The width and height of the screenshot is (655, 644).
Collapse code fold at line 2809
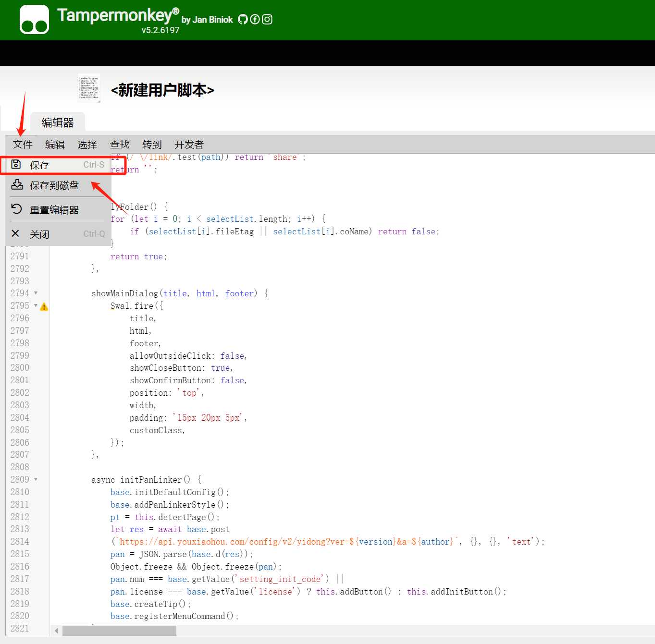tap(36, 479)
